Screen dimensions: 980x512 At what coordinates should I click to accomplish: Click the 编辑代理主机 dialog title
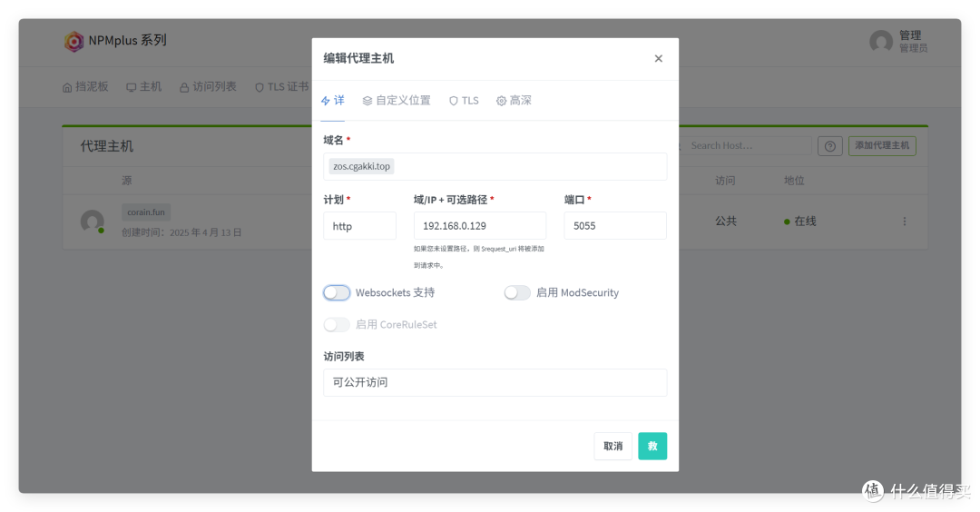pyautogui.click(x=358, y=58)
